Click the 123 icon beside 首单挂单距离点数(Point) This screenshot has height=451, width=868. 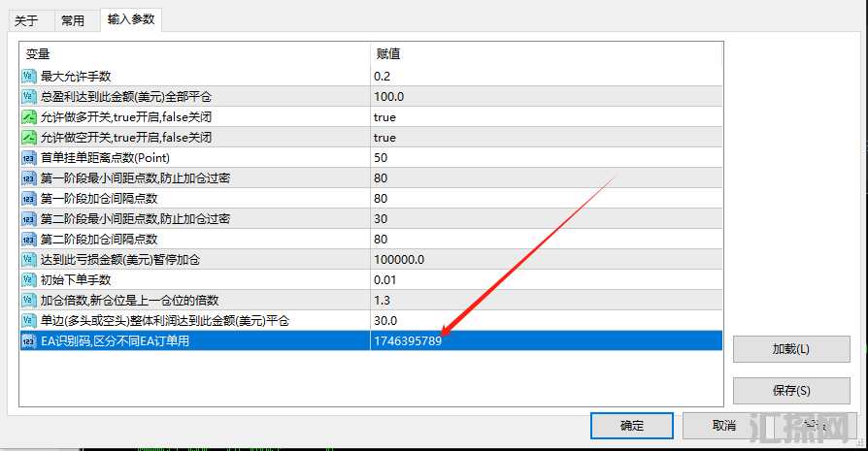29,158
